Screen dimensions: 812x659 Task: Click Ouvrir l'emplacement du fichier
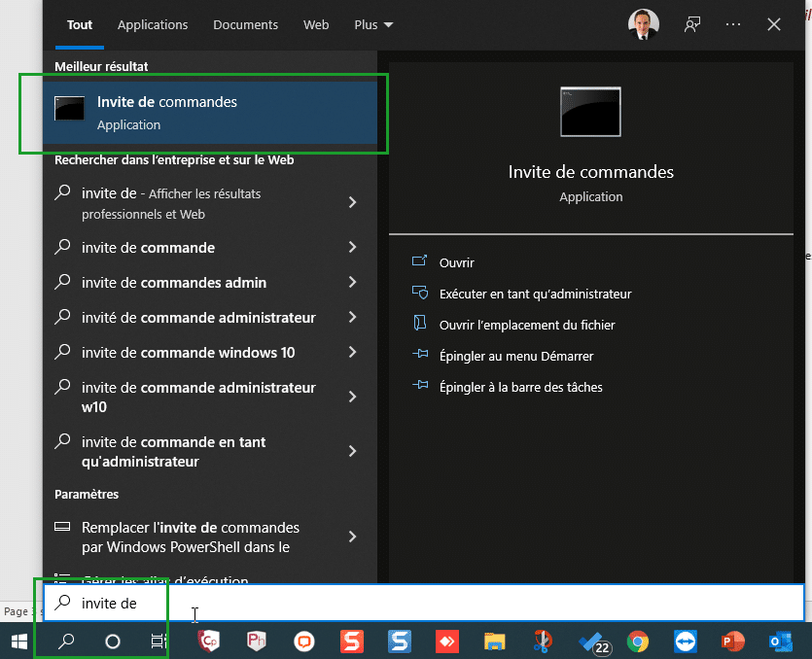click(x=527, y=325)
